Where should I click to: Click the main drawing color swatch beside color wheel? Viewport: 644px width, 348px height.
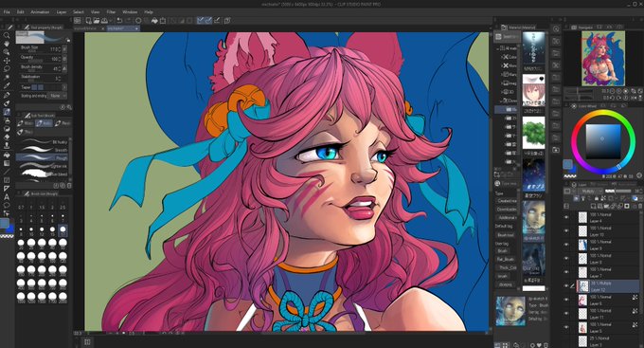point(568,164)
